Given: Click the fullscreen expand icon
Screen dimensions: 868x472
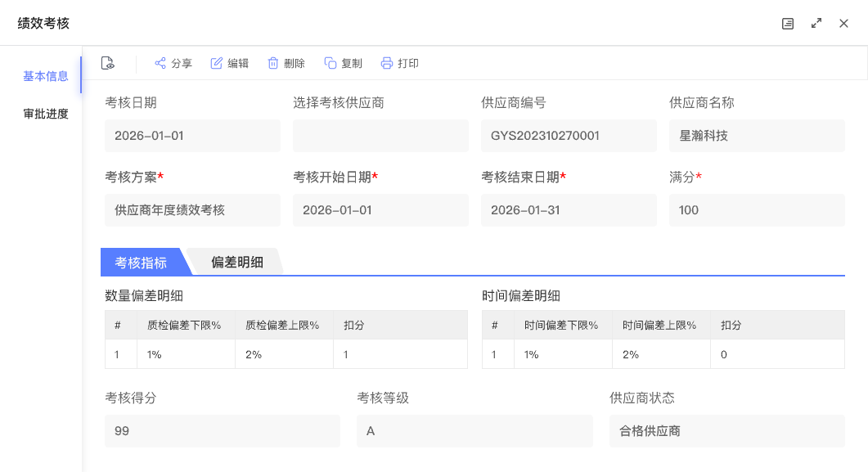Looking at the screenshot, I should (816, 24).
